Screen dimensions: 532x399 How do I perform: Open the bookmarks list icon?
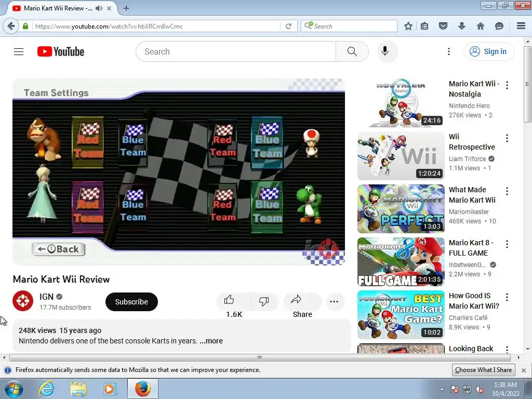click(424, 26)
